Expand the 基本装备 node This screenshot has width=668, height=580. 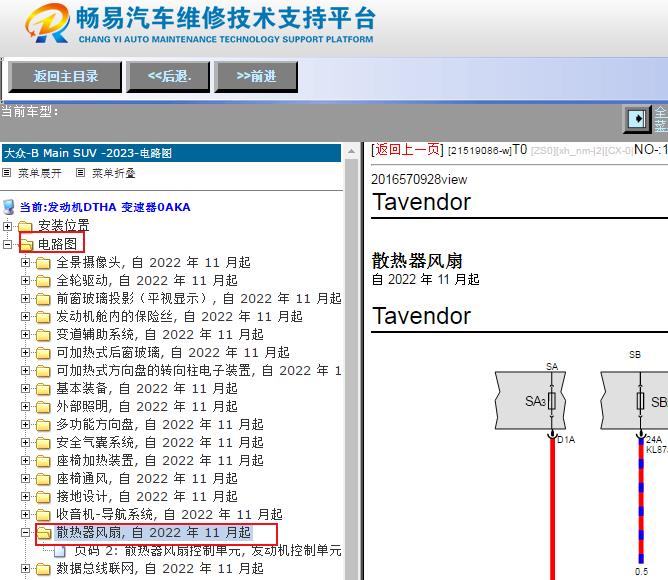pyautogui.click(x=26, y=388)
